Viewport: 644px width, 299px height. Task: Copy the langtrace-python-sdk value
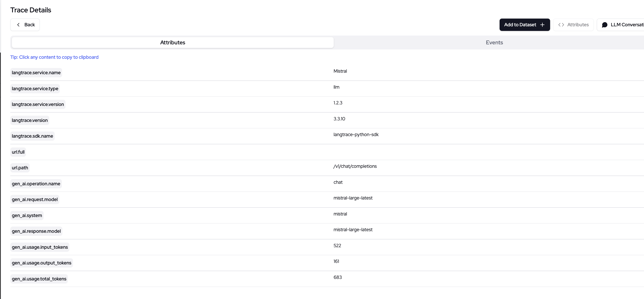click(x=356, y=135)
